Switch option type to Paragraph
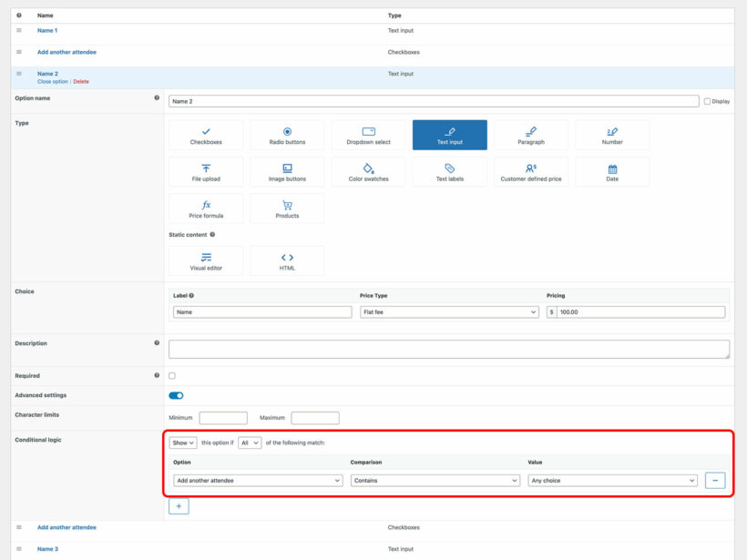Viewport: 747px width, 560px height. point(532,134)
